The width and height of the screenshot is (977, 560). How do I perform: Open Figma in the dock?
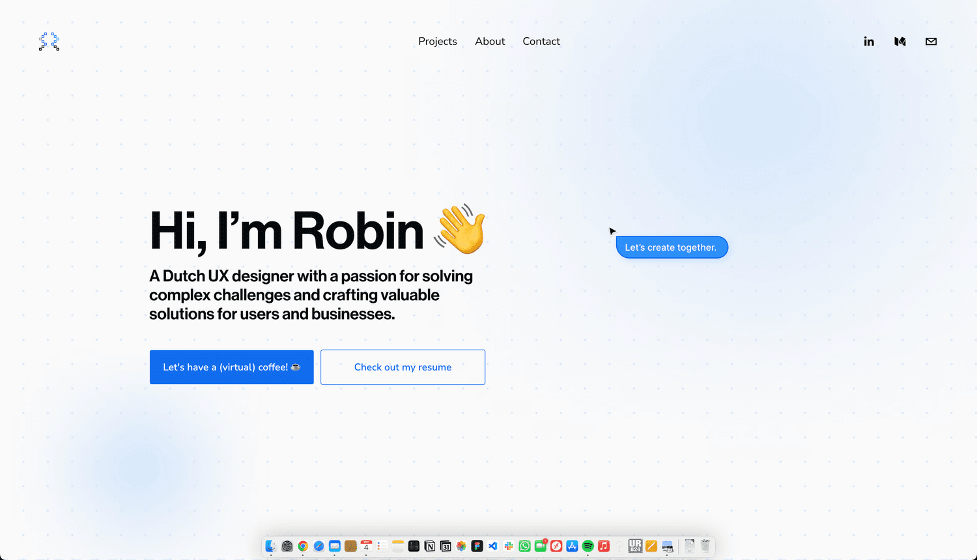pos(477,546)
